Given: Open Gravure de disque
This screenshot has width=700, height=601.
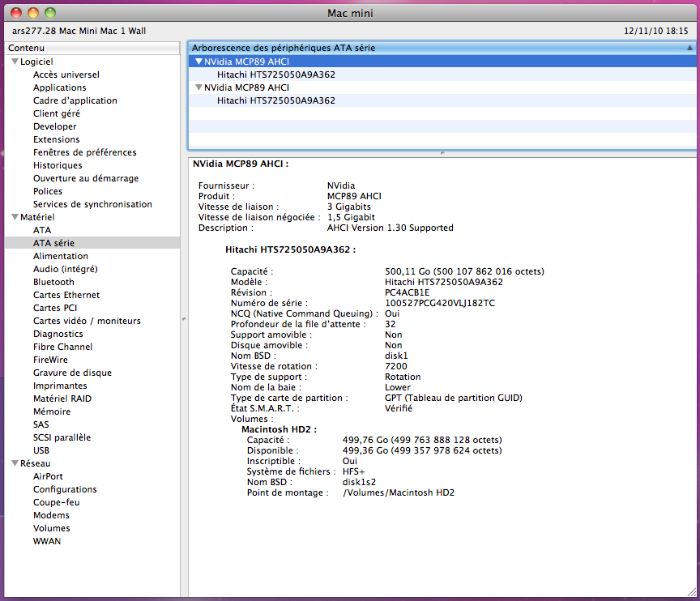Looking at the screenshot, I should click(72, 372).
